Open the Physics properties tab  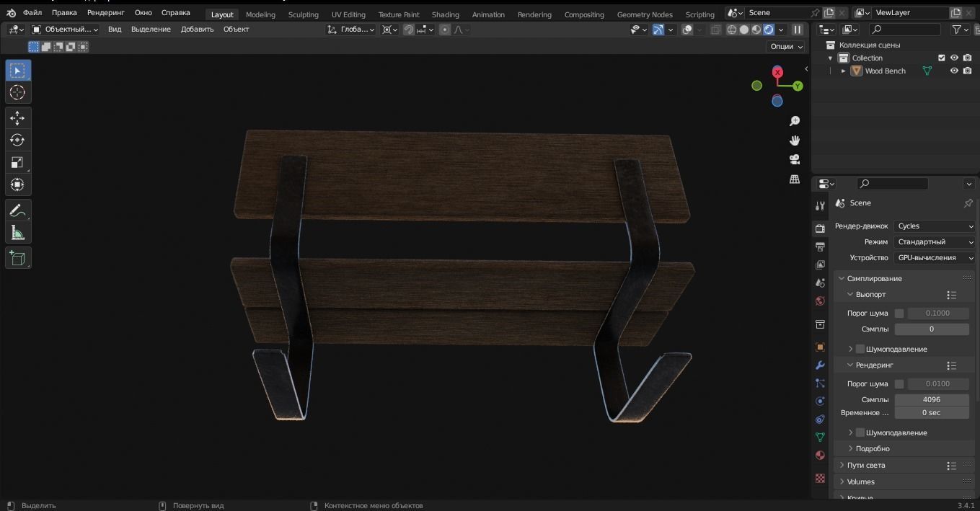coord(820,401)
